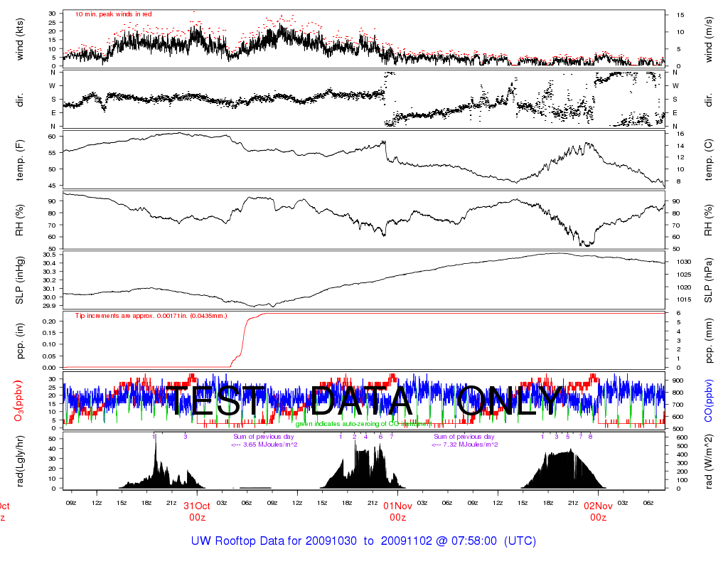
Task: Click the green 'auto-zeroing of CO instrument' note
Action: click(363, 424)
